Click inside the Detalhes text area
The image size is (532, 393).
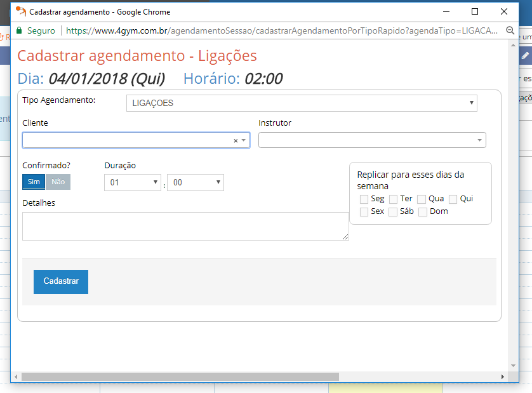(x=185, y=226)
